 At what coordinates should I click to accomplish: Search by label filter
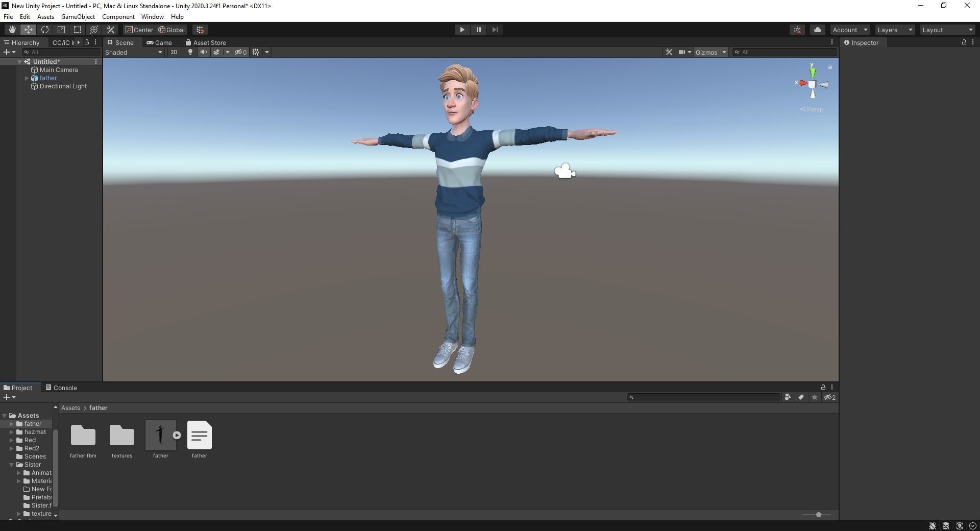point(801,397)
